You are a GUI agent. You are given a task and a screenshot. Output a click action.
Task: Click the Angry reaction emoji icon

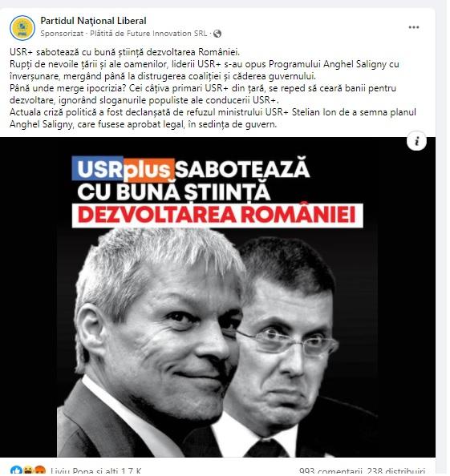pyautogui.click(x=40, y=471)
